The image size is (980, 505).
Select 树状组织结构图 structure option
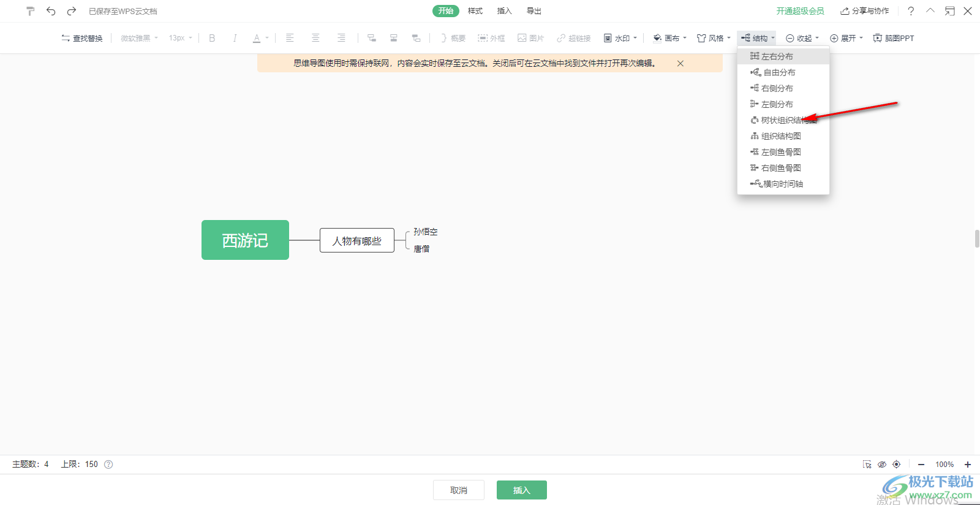(x=783, y=120)
